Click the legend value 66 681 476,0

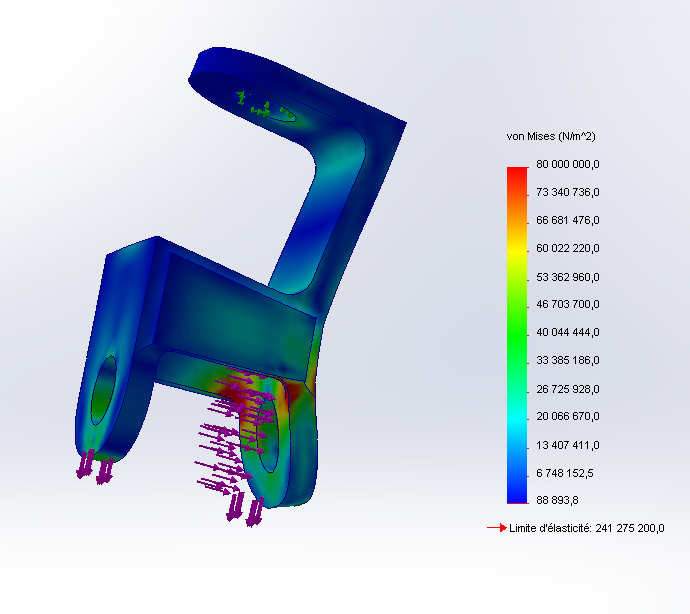coord(568,220)
